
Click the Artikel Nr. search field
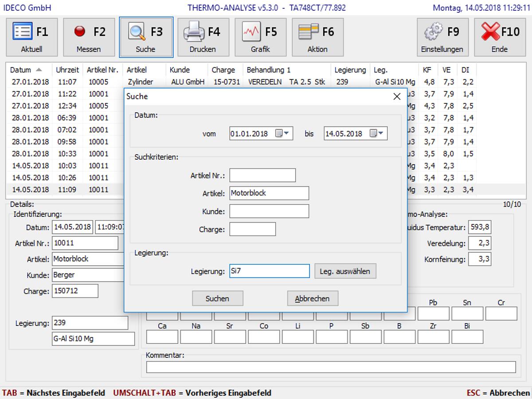pos(262,176)
